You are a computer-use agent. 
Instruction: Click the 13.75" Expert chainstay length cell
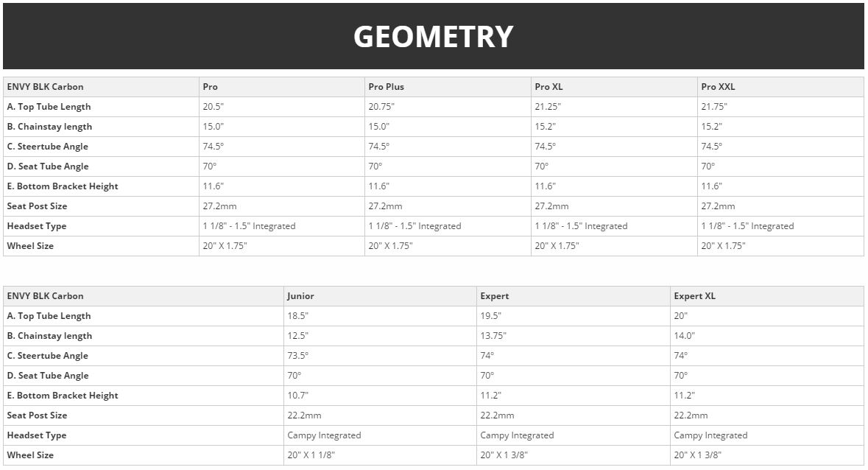[x=494, y=336]
